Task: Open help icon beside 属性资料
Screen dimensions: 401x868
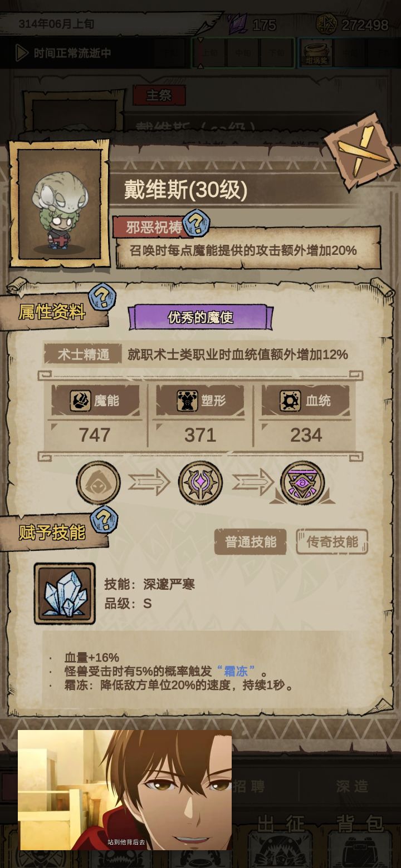Action: tap(102, 297)
